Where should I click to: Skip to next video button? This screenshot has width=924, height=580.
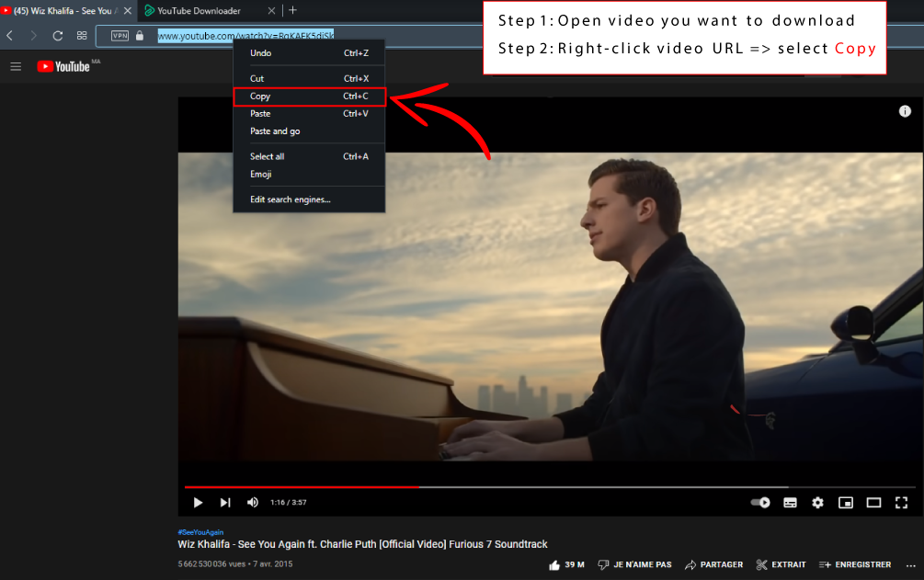pos(225,502)
